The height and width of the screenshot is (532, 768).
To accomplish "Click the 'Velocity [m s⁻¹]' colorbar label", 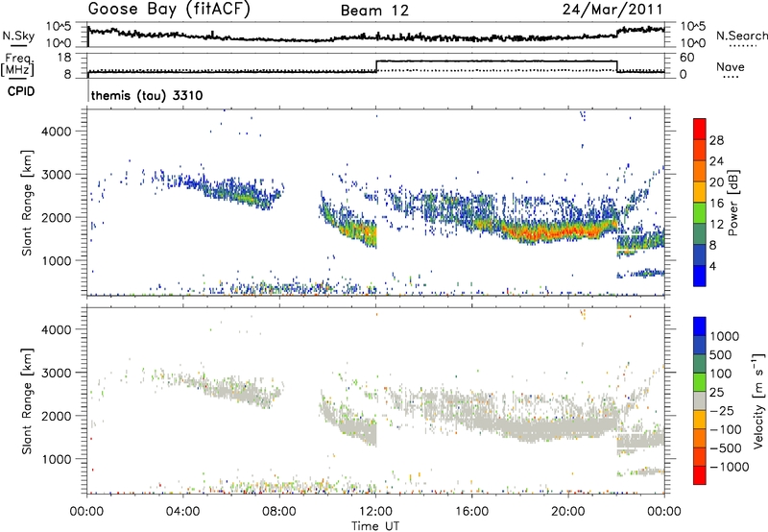I will pyautogui.click(x=758, y=401).
